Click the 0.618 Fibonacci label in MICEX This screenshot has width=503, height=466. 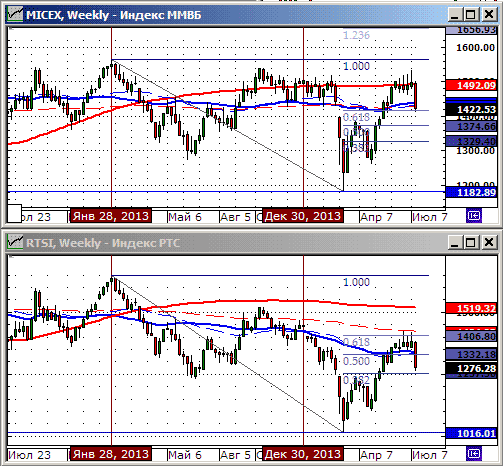point(356,117)
